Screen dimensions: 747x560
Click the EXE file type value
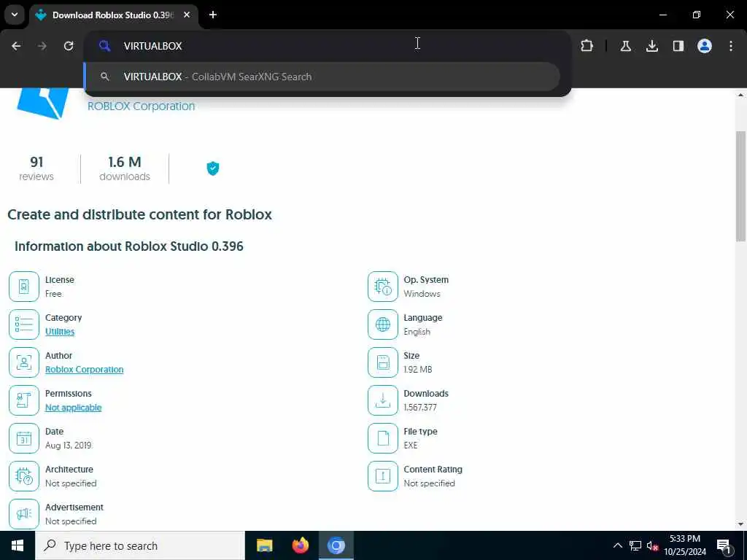[x=411, y=446]
